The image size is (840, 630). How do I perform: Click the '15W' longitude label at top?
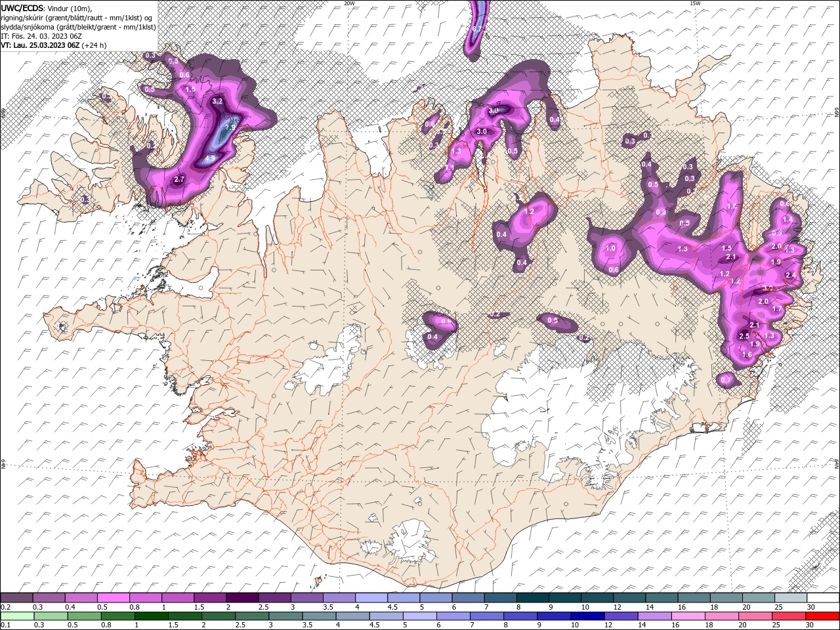(x=695, y=3)
